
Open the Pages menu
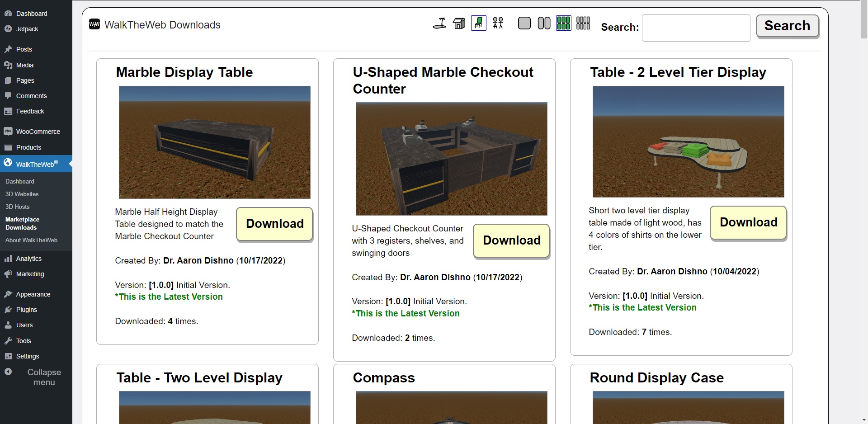[36, 80]
